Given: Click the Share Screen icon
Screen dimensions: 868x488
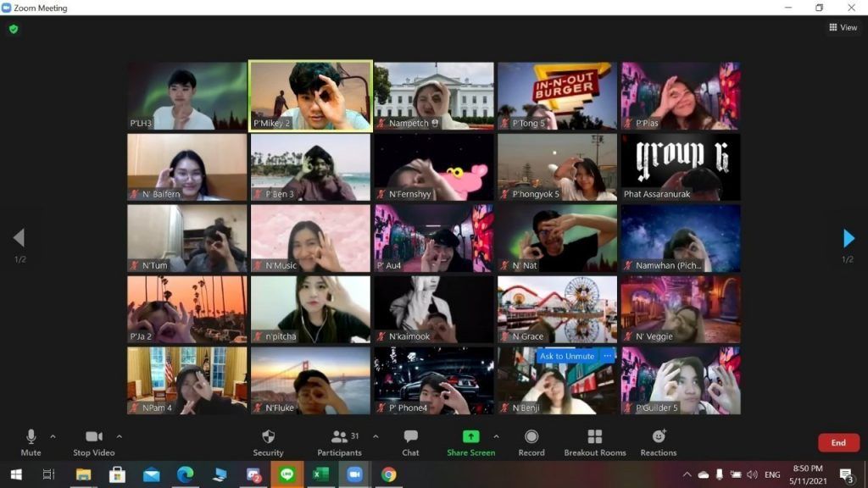Looking at the screenshot, I should tap(470, 436).
